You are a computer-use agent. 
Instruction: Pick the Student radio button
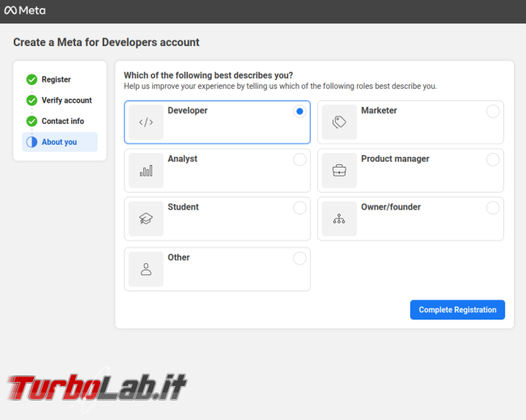point(299,208)
